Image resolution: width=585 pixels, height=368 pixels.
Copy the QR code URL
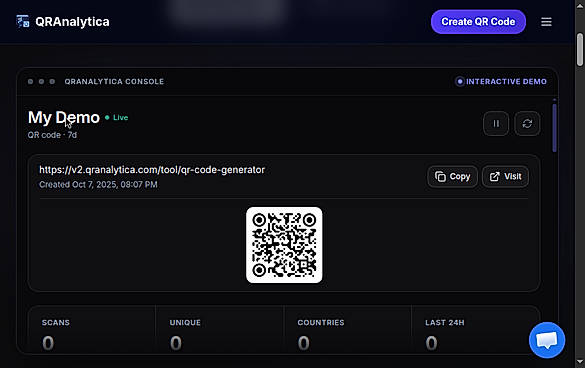(x=452, y=177)
